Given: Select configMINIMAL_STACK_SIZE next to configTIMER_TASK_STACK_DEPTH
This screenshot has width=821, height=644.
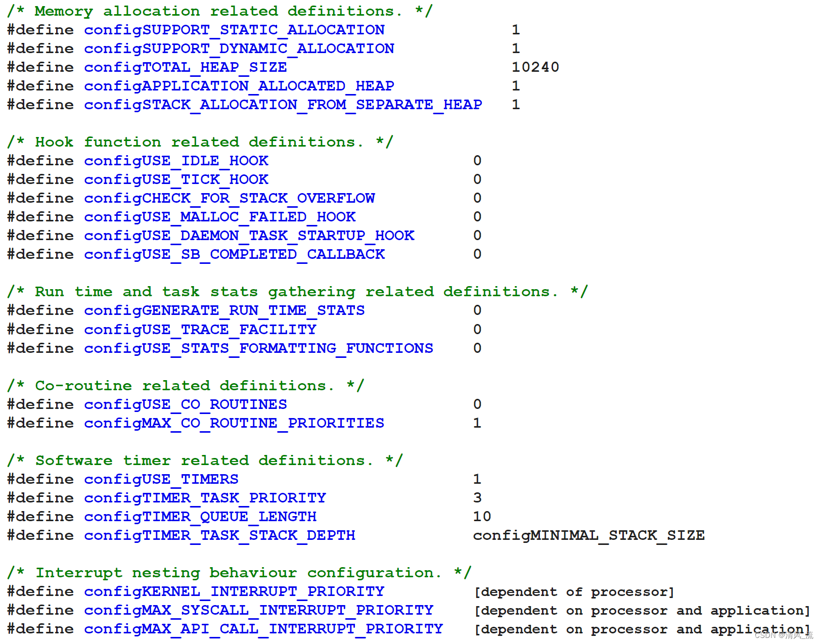Looking at the screenshot, I should (588, 535).
